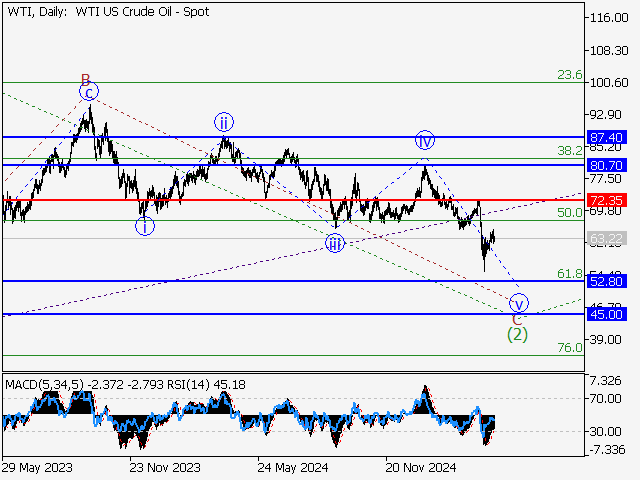Click the red 72.35 price tag

click(607, 200)
